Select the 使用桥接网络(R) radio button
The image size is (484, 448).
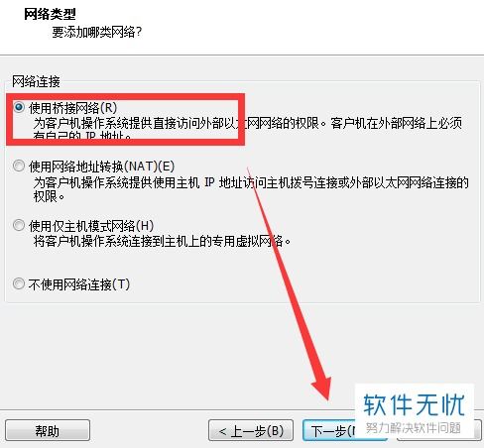coord(19,107)
